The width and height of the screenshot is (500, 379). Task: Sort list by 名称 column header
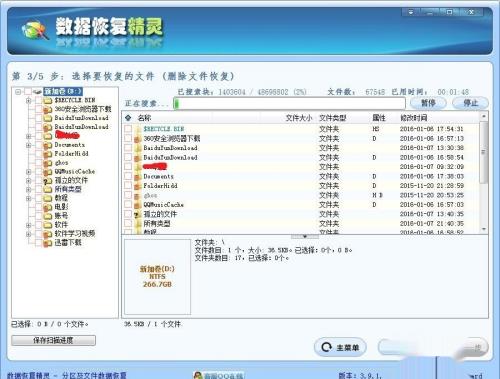(144, 118)
